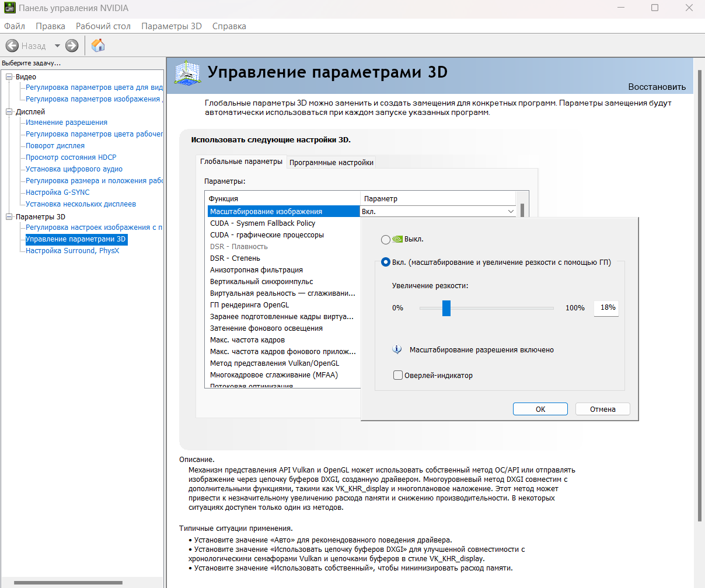This screenshot has height=588, width=705.
Task: Click the OK button
Action: tap(540, 409)
